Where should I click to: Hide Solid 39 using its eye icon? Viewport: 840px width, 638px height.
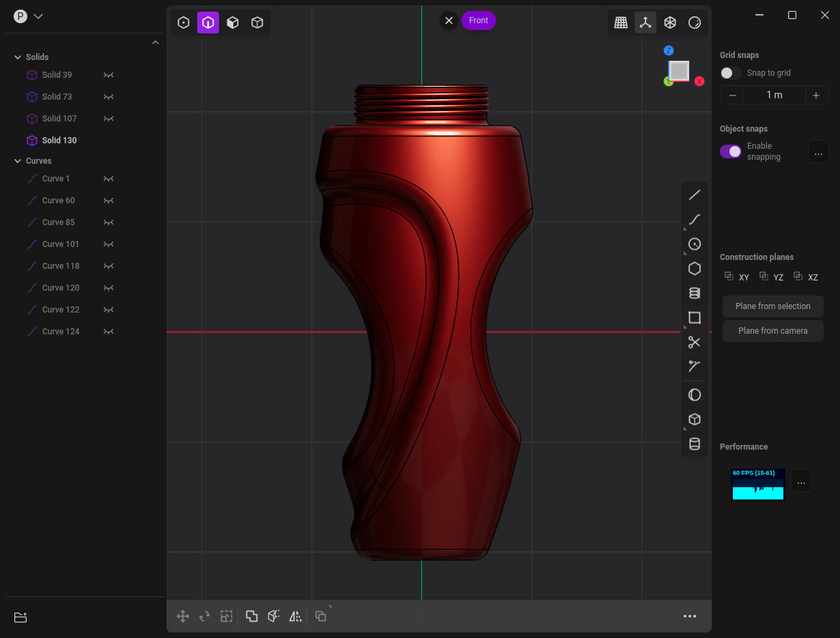[108, 75]
